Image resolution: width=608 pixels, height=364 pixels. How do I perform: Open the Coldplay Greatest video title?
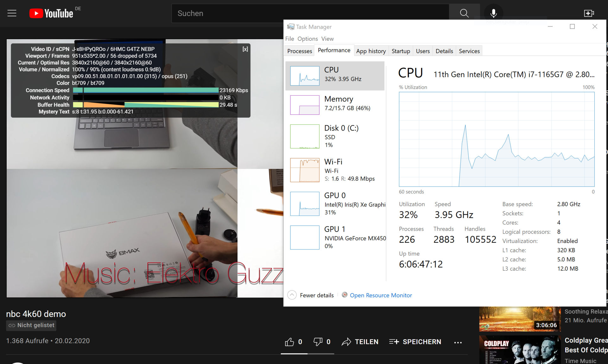[x=586, y=345]
